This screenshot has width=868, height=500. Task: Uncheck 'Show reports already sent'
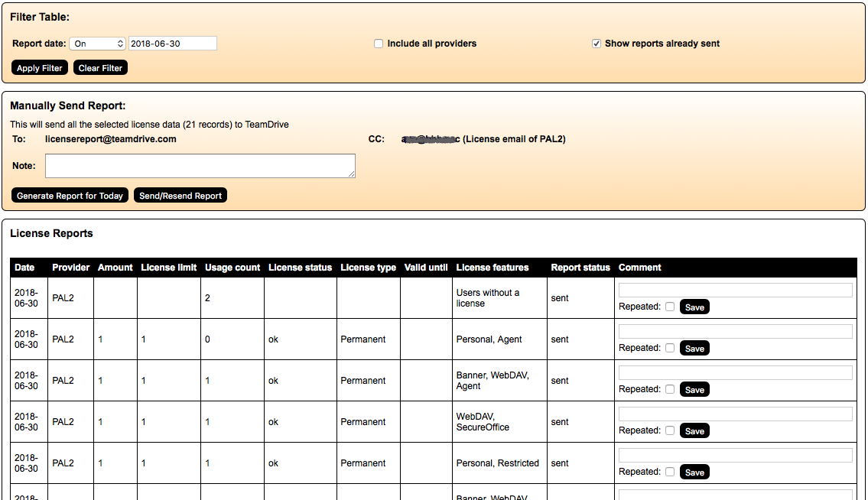pyautogui.click(x=596, y=44)
